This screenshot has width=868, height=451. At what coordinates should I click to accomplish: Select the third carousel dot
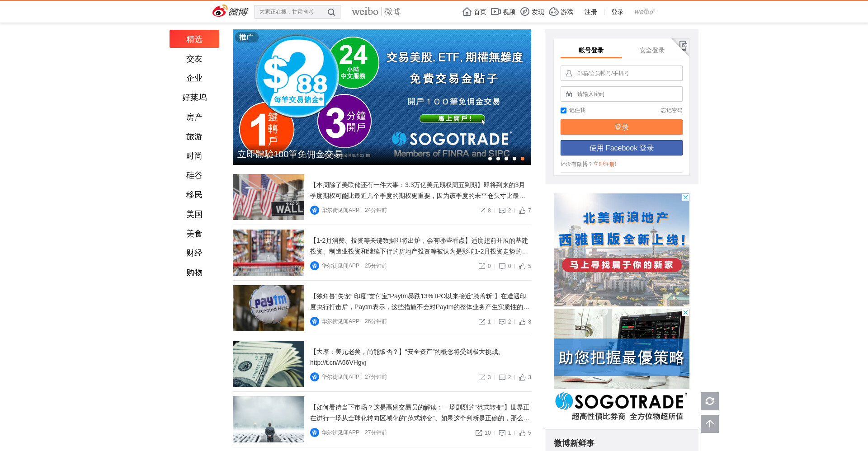(x=506, y=159)
